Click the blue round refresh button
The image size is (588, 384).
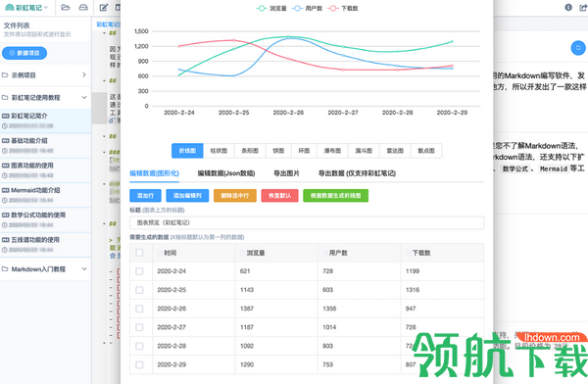578,48
